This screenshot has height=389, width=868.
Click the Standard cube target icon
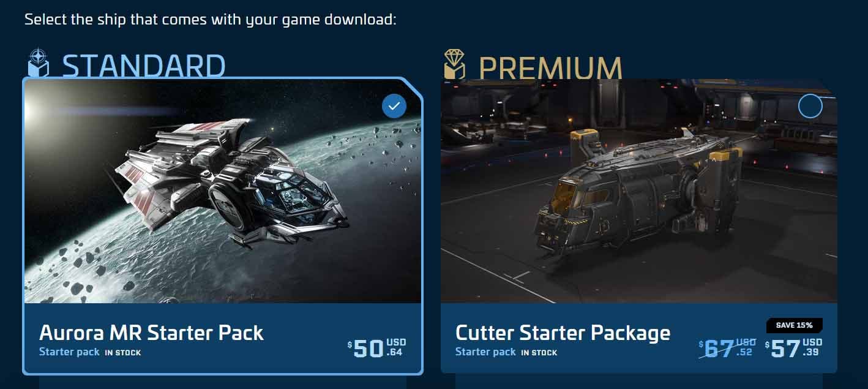pos(39,63)
